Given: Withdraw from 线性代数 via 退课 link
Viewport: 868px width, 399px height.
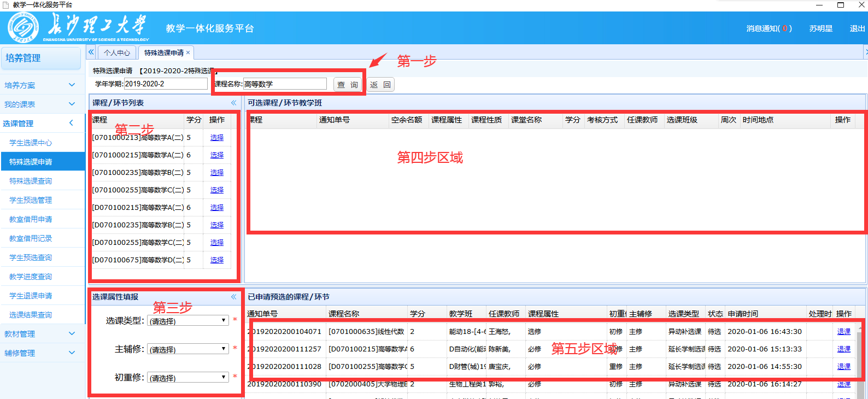Looking at the screenshot, I should click(x=843, y=332).
